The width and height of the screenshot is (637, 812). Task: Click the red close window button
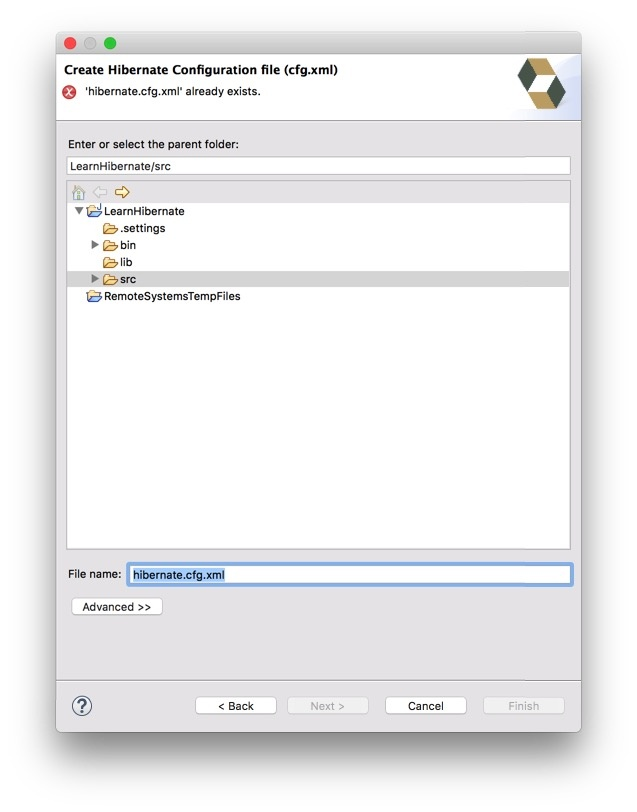point(70,44)
